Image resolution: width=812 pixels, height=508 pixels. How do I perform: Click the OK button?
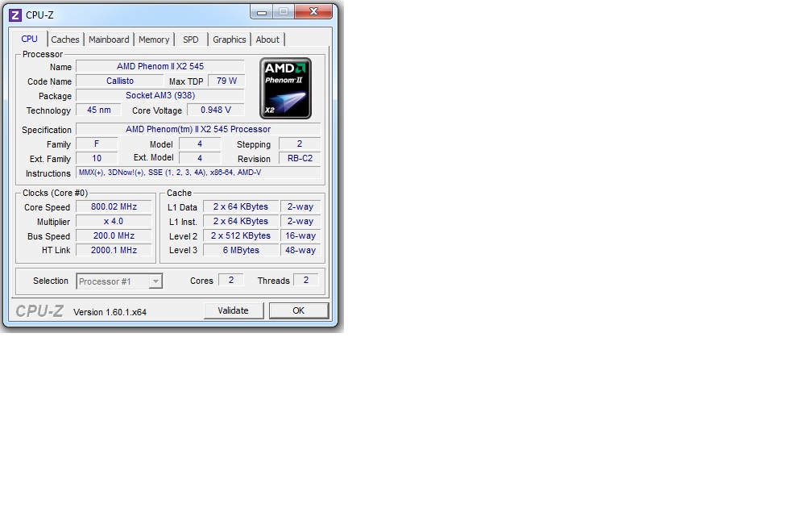pyautogui.click(x=298, y=310)
